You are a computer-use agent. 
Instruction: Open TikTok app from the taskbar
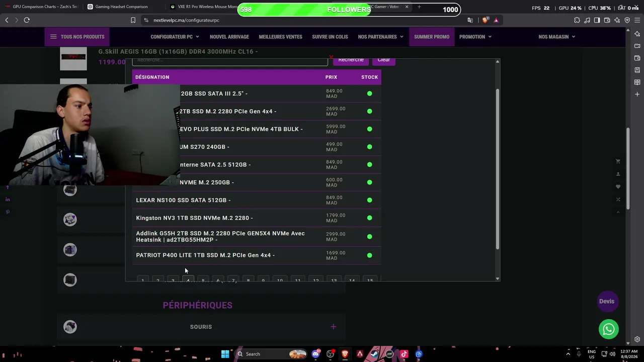click(x=404, y=354)
